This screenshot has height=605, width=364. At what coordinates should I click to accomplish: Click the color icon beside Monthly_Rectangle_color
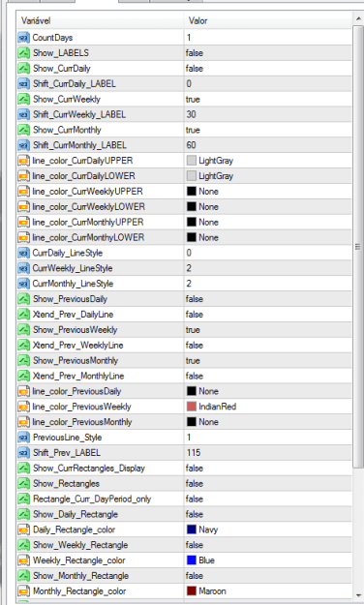23,591
